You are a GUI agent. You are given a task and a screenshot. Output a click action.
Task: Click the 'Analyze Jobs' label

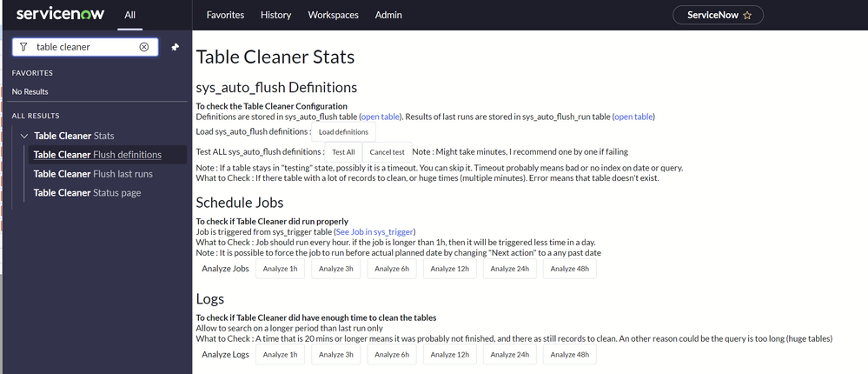[225, 269]
